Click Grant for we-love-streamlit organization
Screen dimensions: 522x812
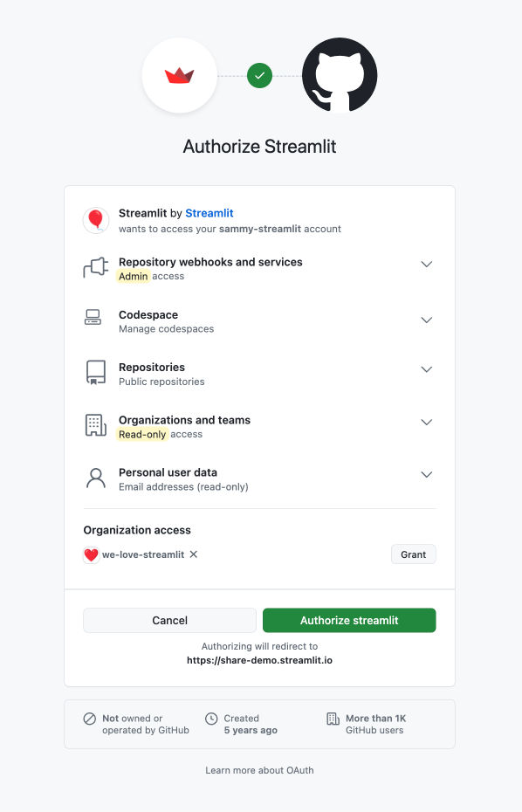(x=413, y=554)
